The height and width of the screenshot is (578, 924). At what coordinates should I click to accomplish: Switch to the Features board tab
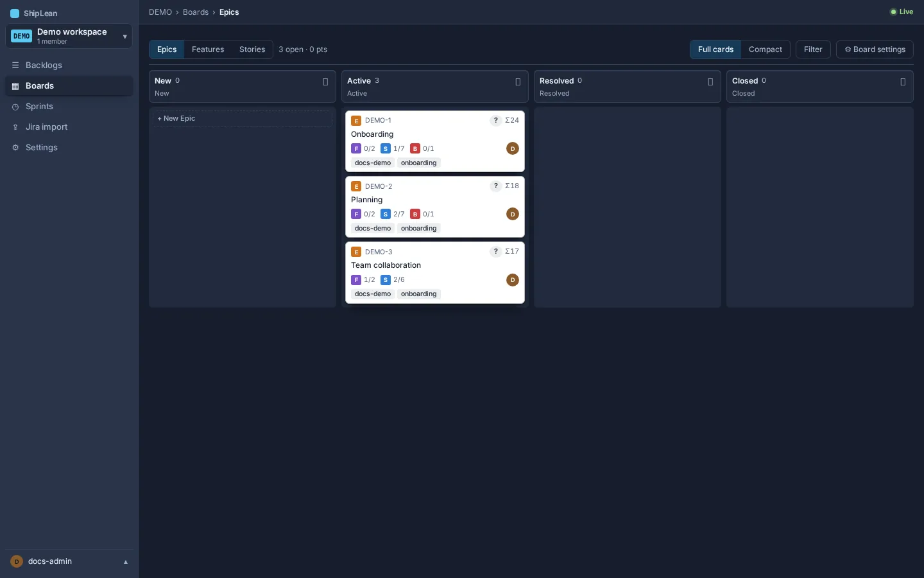coord(208,49)
